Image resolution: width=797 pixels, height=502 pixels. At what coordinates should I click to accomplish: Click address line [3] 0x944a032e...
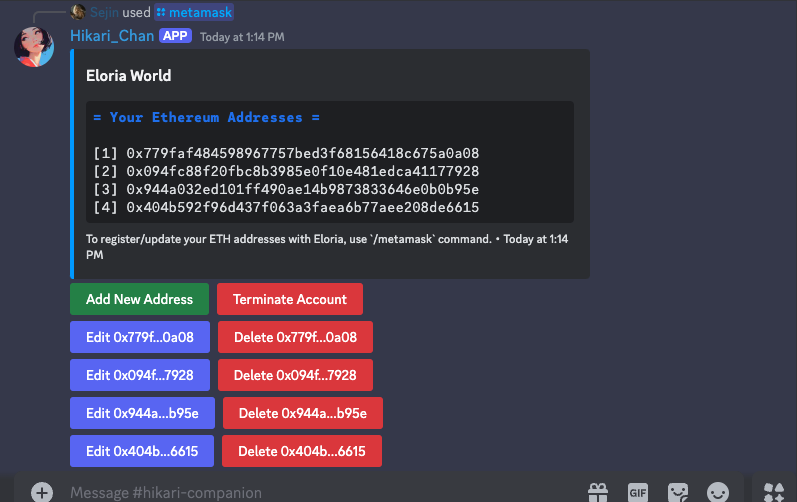[x=286, y=189]
